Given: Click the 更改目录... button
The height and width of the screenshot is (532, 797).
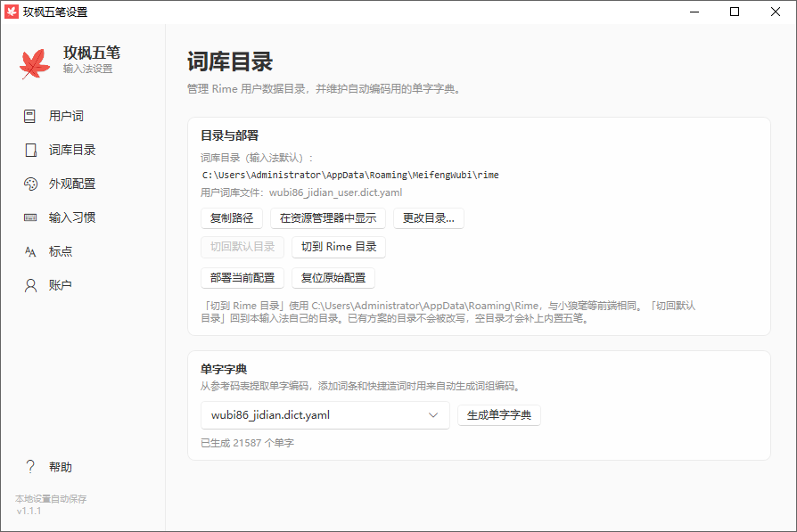Looking at the screenshot, I should (429, 218).
